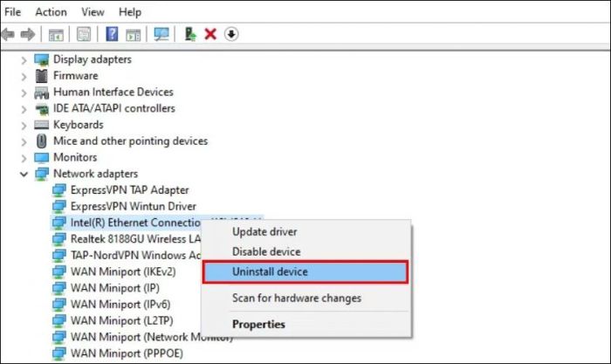Image resolution: width=611 pixels, height=364 pixels.
Task: Click the Forward arrow toolbar icon
Action: pos(28,34)
